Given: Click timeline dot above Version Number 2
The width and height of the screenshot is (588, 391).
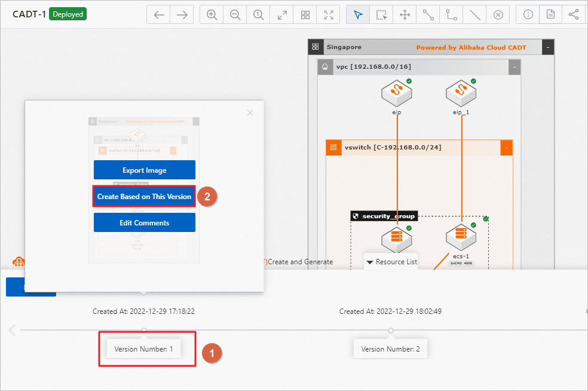Looking at the screenshot, I should click(391, 331).
